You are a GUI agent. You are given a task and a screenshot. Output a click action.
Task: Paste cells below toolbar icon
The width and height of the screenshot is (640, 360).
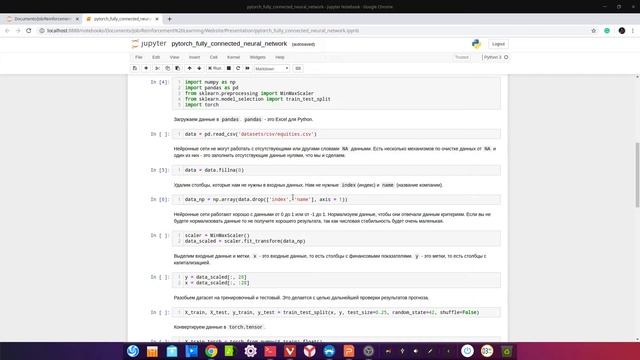(x=177, y=69)
